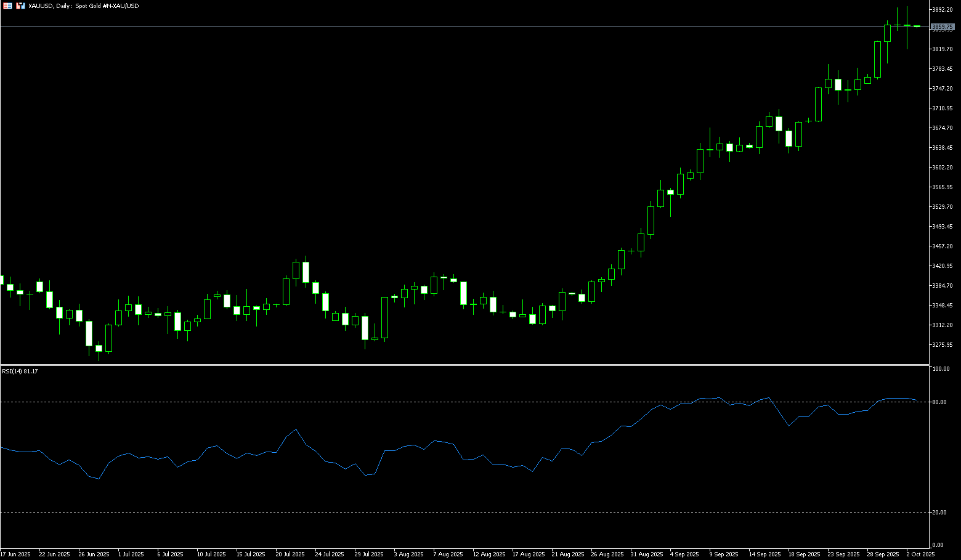This screenshot has height=560, width=961.
Task: Click the 3602.20 price scale label
Action: (943, 168)
